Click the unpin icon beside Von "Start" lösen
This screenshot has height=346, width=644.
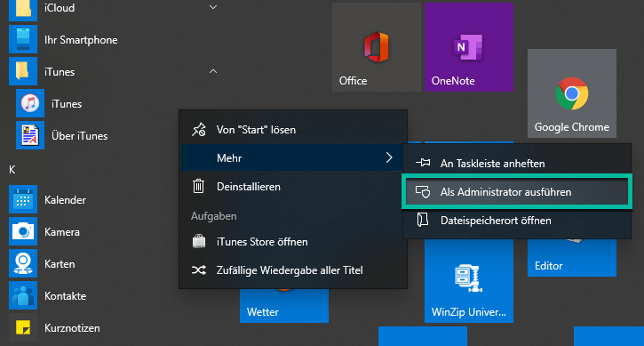point(199,130)
